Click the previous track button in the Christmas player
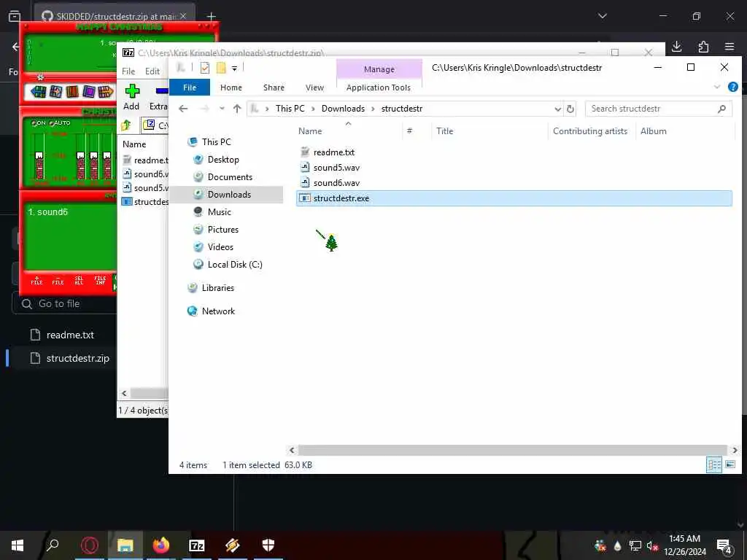 click(38, 91)
